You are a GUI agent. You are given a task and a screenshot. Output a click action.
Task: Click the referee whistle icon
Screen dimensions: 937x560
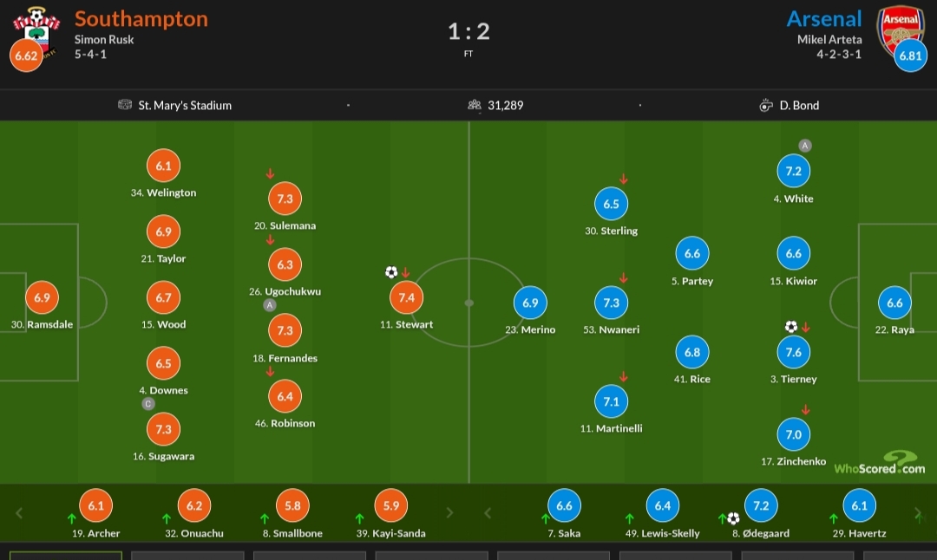(766, 106)
